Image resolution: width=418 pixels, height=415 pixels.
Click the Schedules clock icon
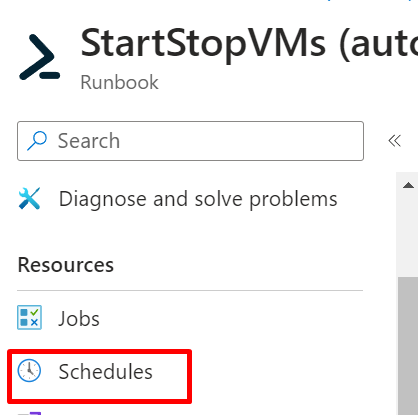[x=29, y=371]
